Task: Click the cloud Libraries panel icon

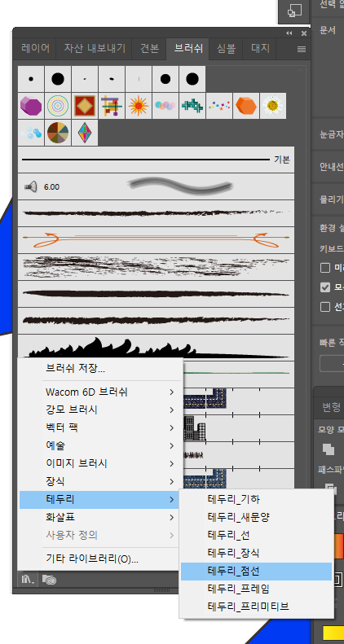Action: [x=49, y=580]
